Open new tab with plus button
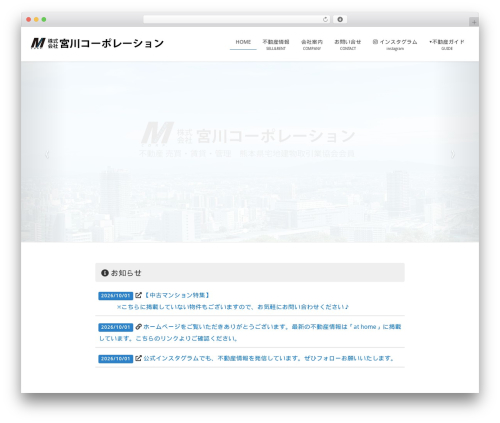This screenshot has height=423, width=500. tap(474, 22)
